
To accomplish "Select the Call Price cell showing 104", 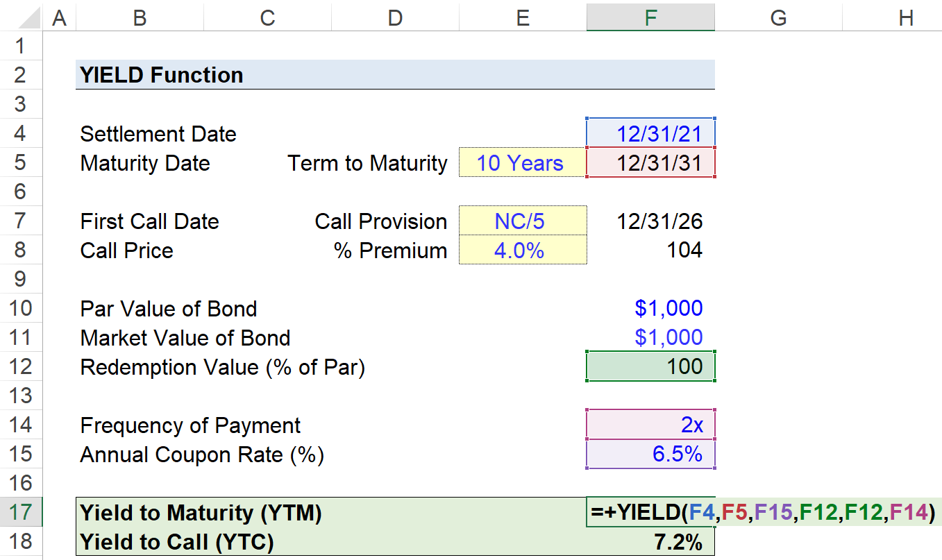I will [650, 251].
